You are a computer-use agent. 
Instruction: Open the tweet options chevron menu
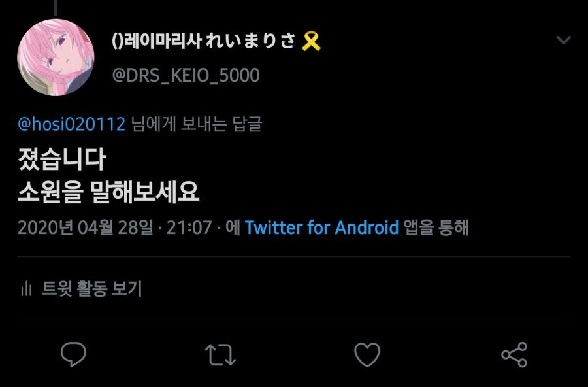(x=563, y=40)
